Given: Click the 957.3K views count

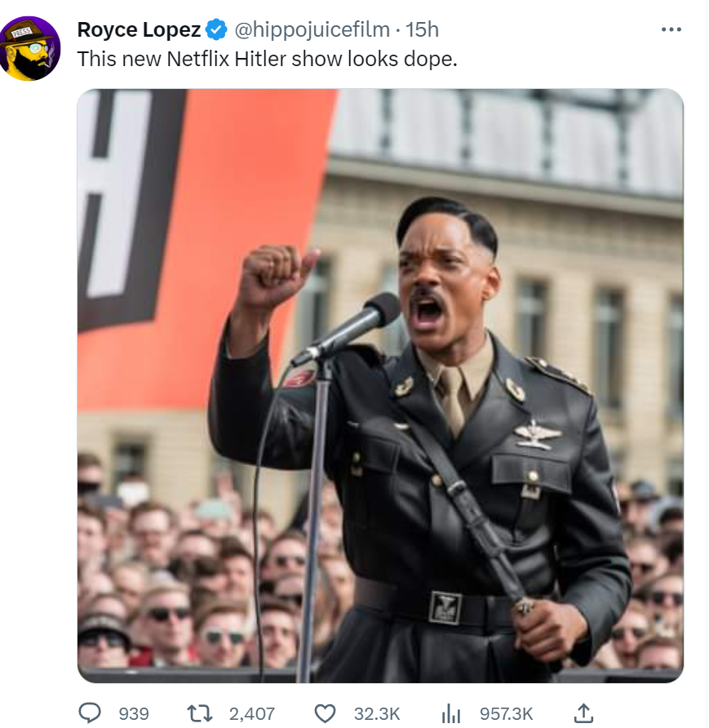Looking at the screenshot, I should pyautogui.click(x=506, y=713).
